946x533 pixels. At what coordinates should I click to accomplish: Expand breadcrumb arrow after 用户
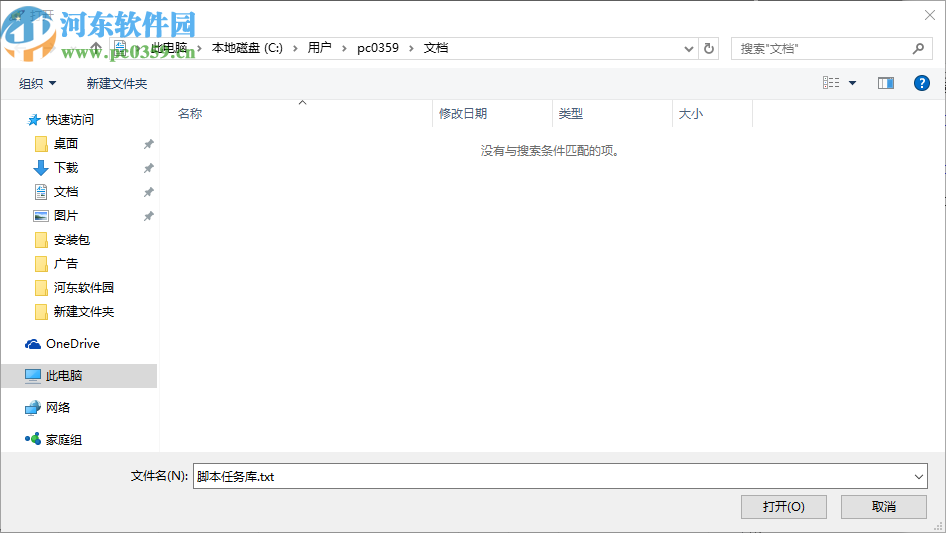click(344, 48)
